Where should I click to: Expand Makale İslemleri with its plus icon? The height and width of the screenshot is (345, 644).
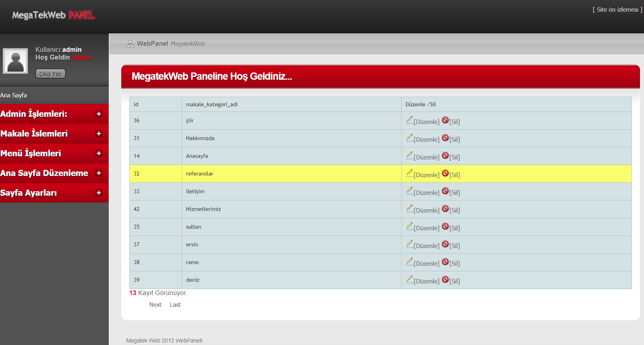99,134
